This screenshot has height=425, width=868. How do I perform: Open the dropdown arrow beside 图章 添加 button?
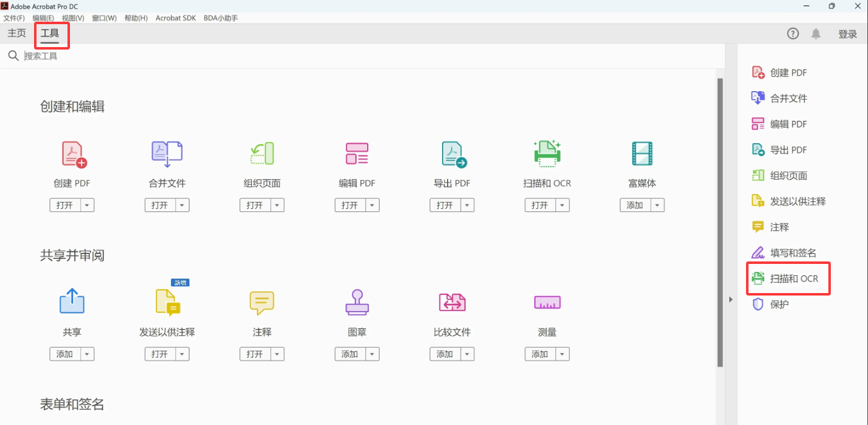[371, 354]
